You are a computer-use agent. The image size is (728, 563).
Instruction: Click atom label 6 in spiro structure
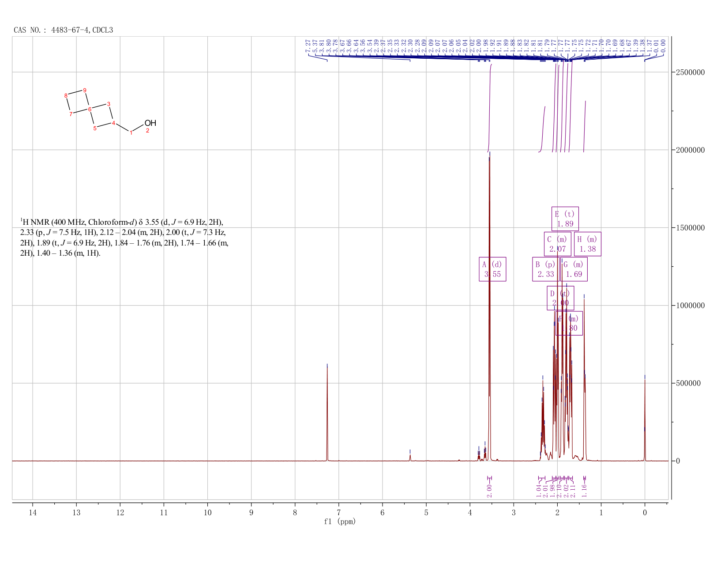coord(90,109)
